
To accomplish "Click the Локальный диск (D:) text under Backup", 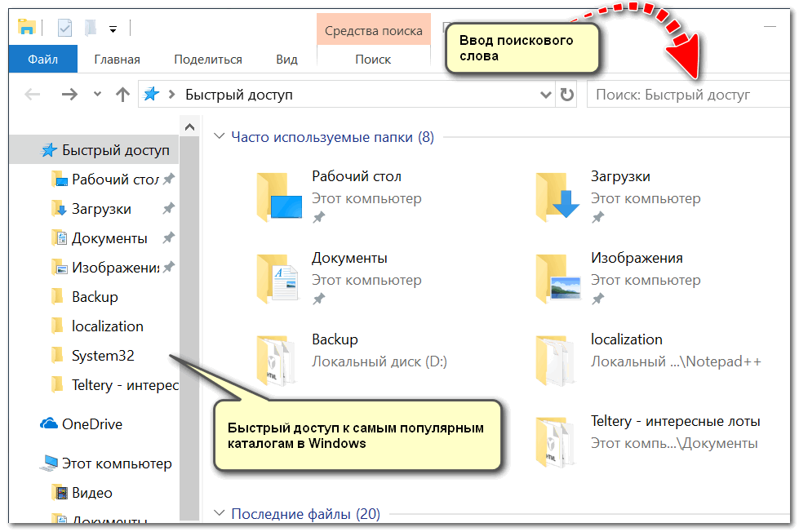I will pos(380,361).
